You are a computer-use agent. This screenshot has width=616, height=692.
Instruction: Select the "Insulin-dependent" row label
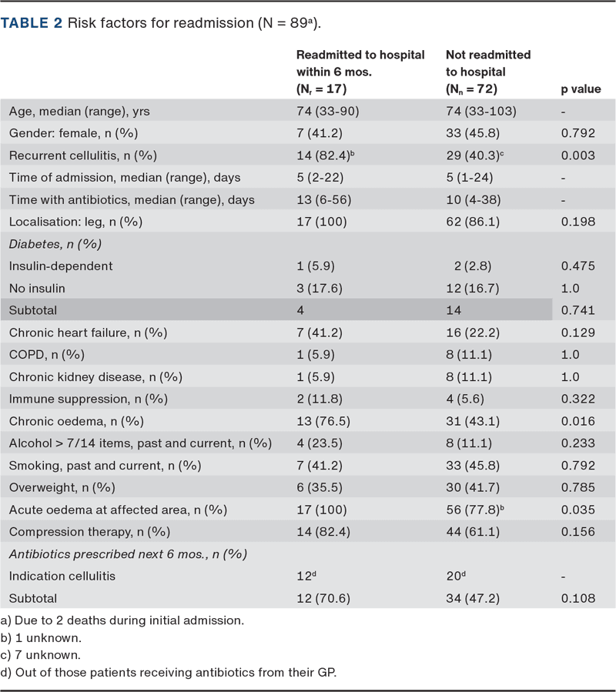[x=61, y=266]
